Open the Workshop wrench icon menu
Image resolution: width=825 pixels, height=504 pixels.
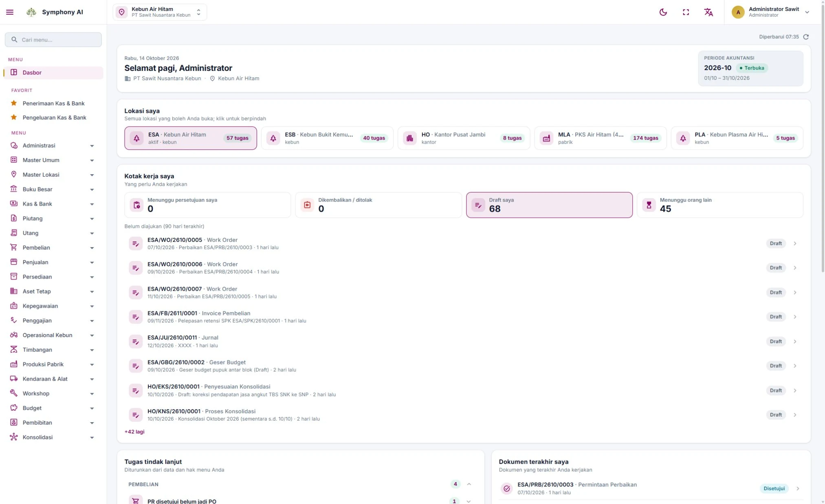click(14, 393)
